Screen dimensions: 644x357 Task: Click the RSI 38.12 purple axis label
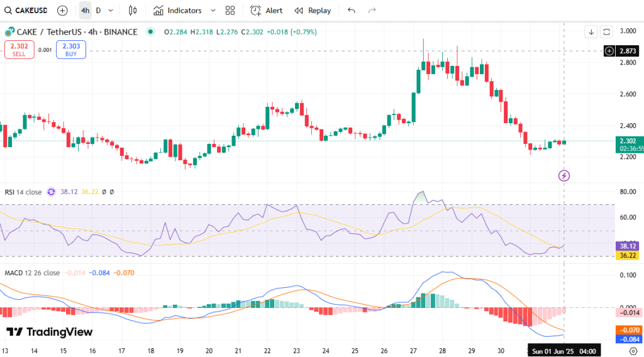628,246
